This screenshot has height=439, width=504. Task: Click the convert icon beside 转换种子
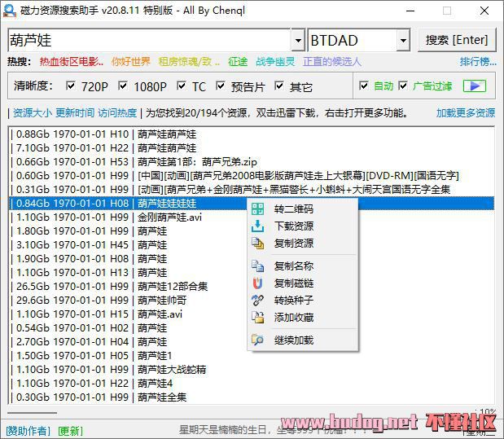click(x=258, y=300)
